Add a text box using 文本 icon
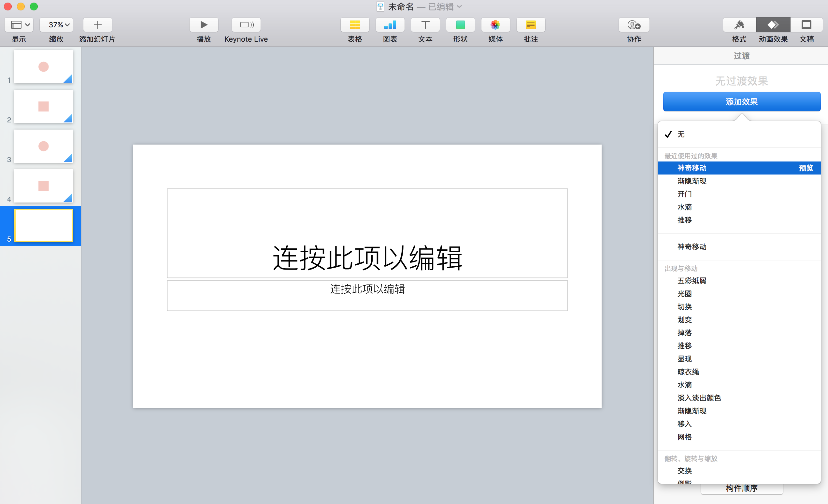Viewport: 828px width, 504px height. click(425, 25)
